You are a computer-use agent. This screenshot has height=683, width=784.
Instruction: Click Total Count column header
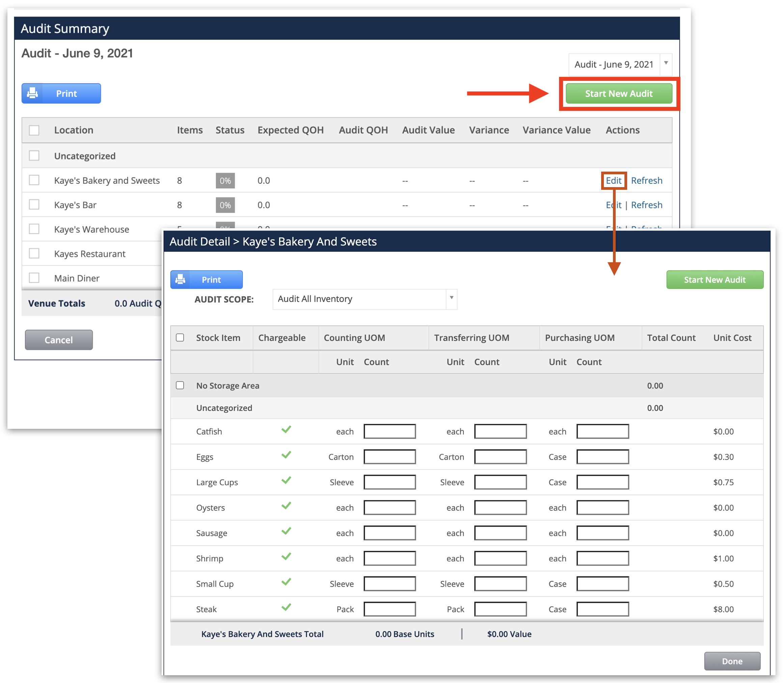[x=671, y=338]
